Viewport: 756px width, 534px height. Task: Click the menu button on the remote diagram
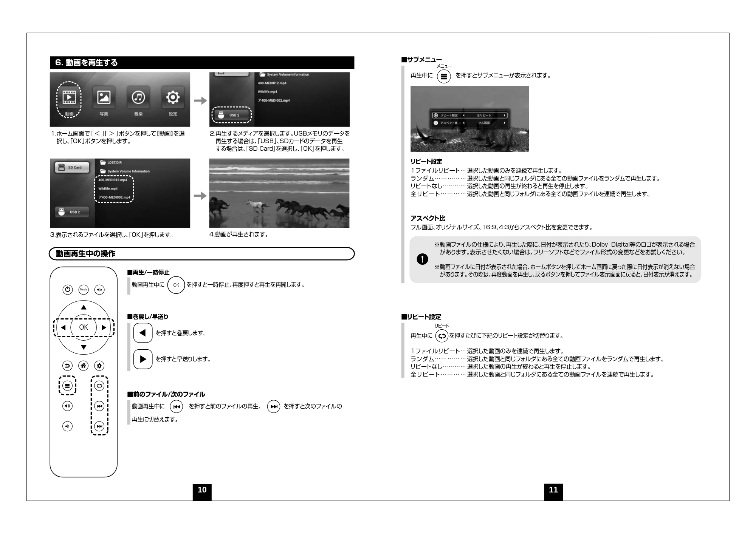click(67, 386)
